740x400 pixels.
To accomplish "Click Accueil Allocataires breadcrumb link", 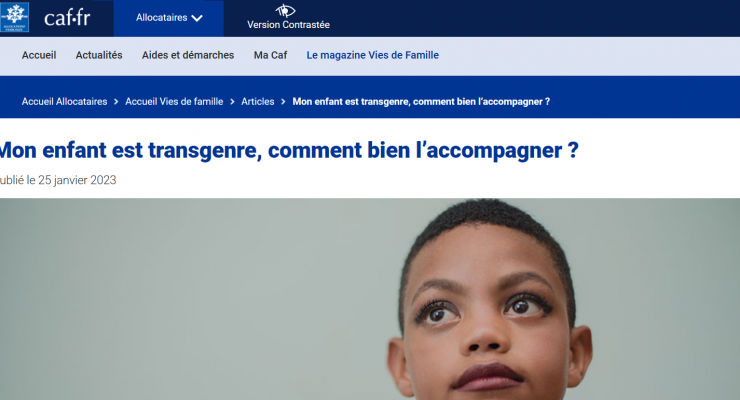I will [64, 101].
